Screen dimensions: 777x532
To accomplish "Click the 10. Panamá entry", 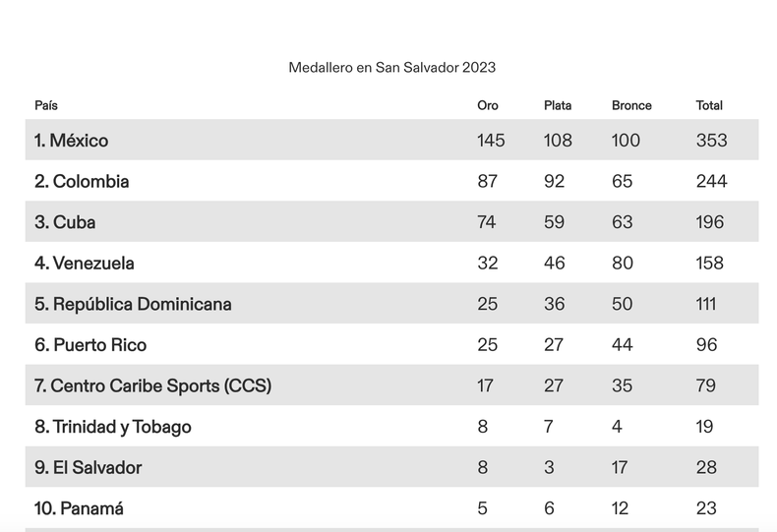I will pyautogui.click(x=79, y=508).
